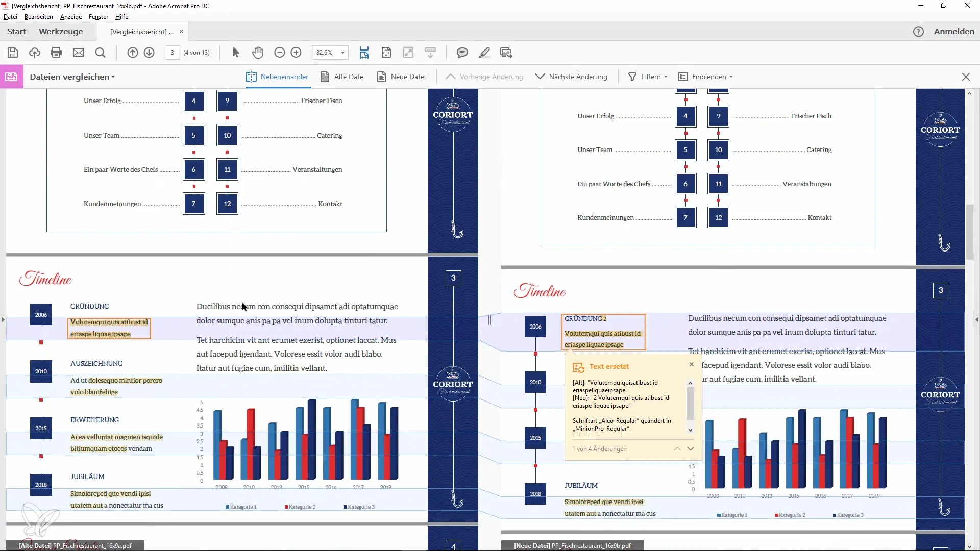Go to previous change in popup
Image resolution: width=980 pixels, height=551 pixels.
pyautogui.click(x=677, y=449)
